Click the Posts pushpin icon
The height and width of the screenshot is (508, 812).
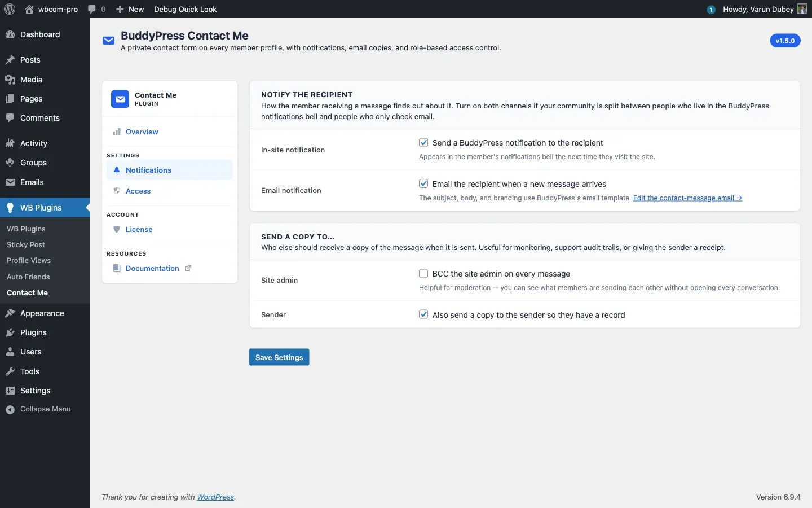10,60
